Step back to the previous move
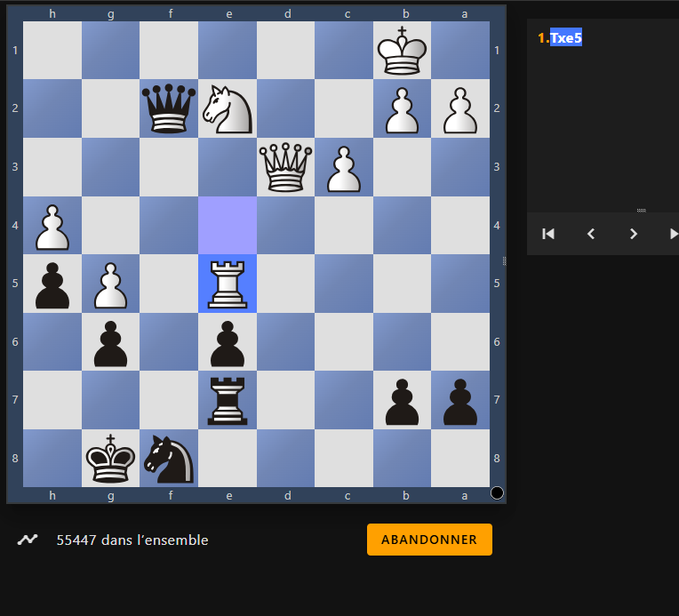 [591, 234]
